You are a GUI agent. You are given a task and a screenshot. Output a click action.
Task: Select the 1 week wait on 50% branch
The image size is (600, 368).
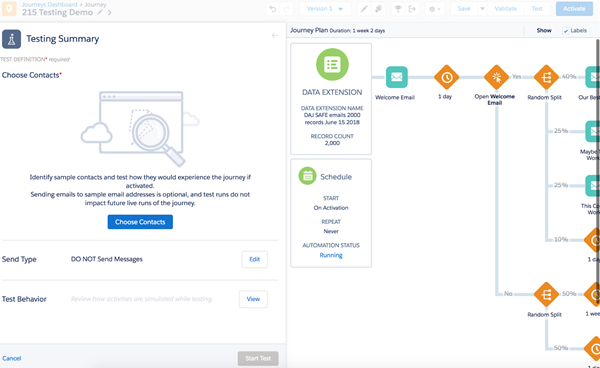(x=592, y=294)
